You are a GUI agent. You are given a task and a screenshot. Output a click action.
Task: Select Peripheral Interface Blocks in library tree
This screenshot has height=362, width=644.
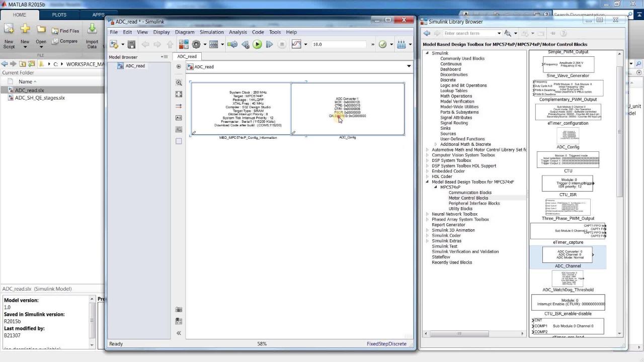tap(474, 203)
